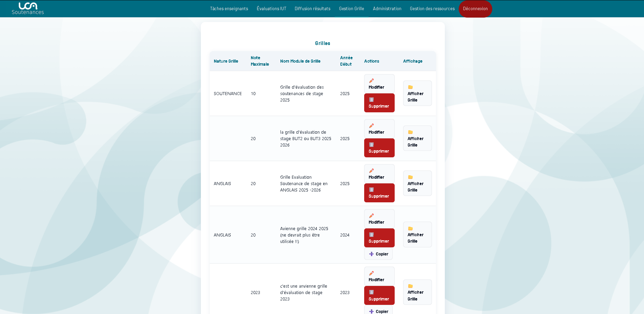
Task: Click the UCA Soutenances logo
Action: pos(28,8)
